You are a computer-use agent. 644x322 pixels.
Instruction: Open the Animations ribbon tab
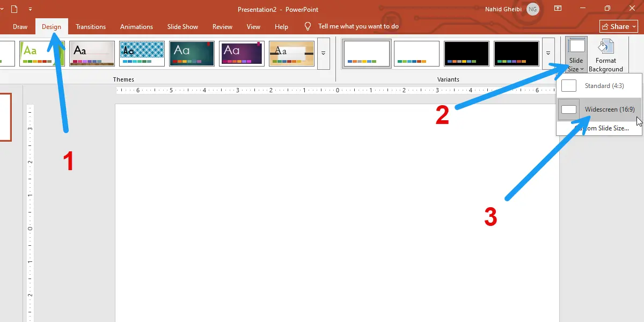point(136,27)
